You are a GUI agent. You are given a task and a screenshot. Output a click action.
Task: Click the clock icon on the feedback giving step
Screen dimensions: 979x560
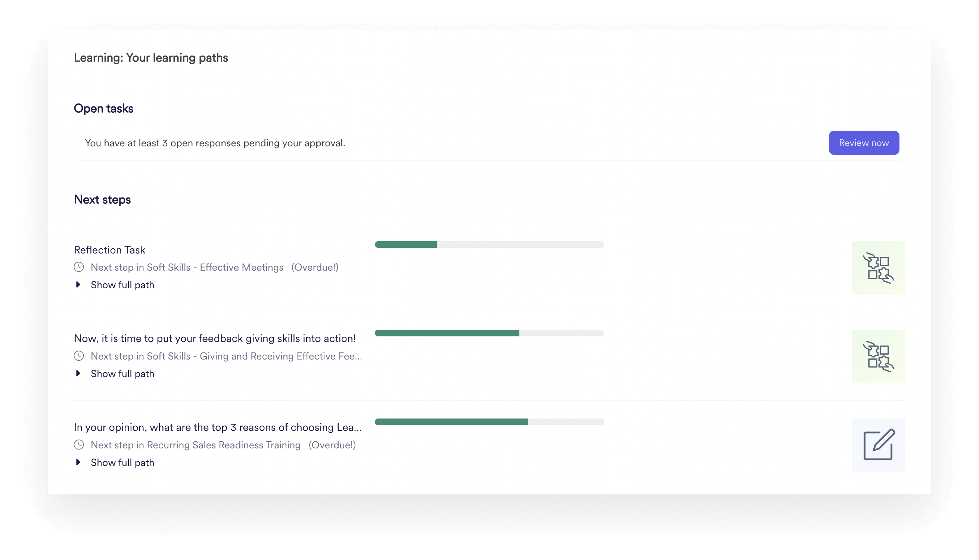coord(80,356)
